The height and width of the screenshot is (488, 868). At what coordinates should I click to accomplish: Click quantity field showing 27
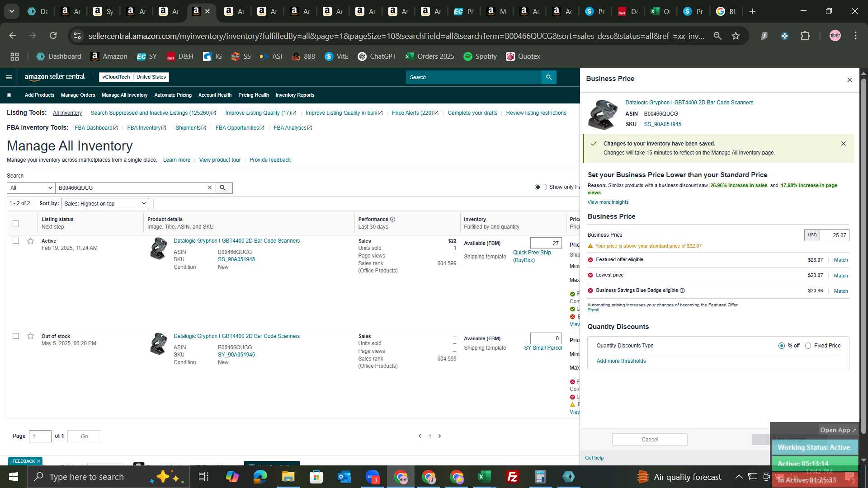click(x=546, y=244)
